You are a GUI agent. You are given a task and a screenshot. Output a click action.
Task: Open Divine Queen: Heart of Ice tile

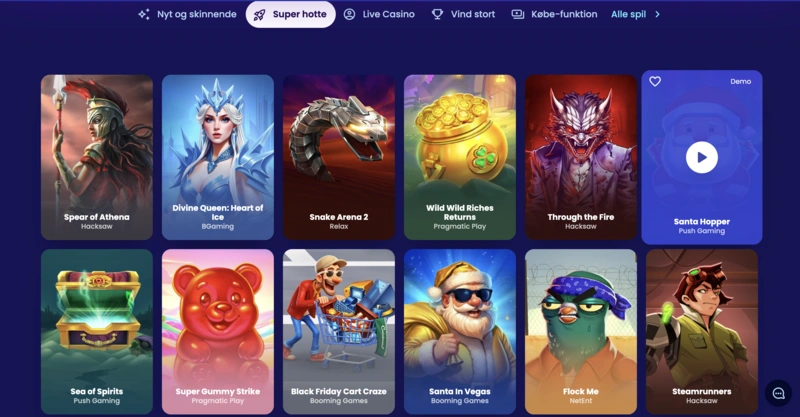pos(218,157)
